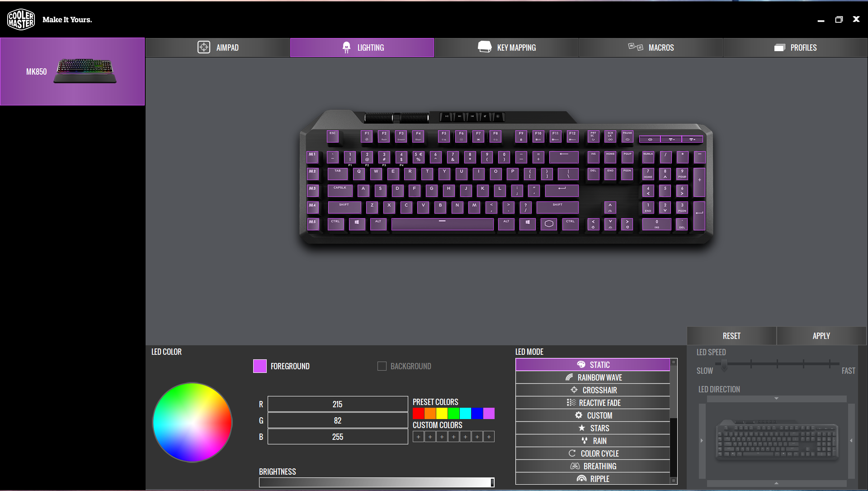Open the Profiles tab
The height and width of the screenshot is (491, 868).
click(x=795, y=48)
